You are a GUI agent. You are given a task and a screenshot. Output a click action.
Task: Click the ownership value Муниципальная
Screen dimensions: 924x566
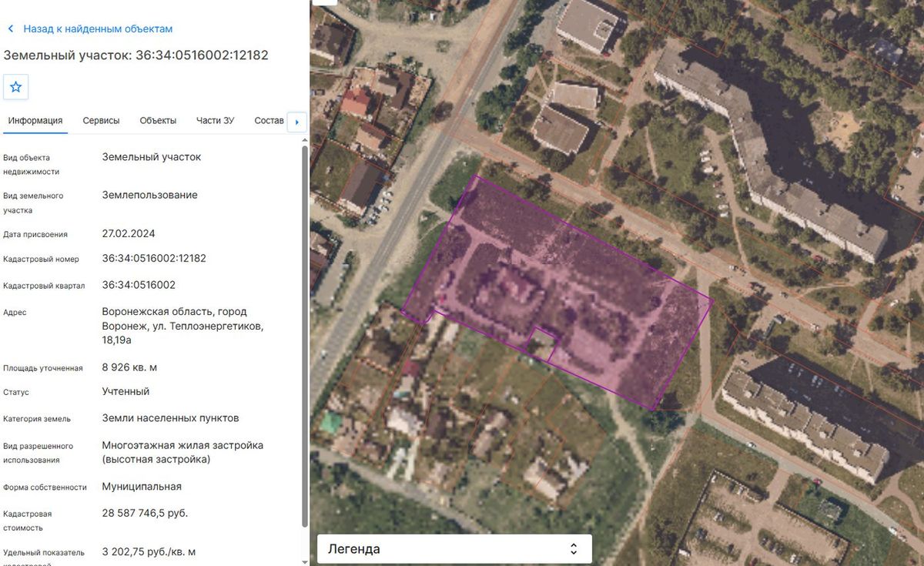click(x=142, y=487)
